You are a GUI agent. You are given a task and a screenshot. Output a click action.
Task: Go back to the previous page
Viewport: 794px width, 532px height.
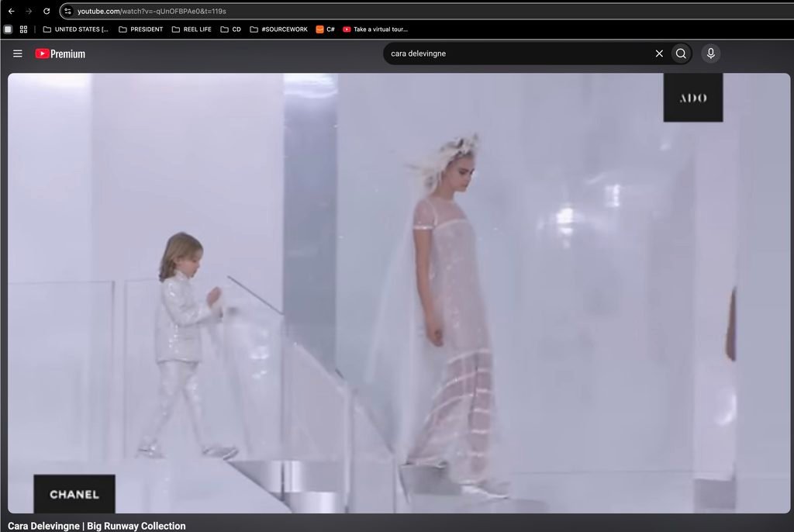[x=11, y=11]
